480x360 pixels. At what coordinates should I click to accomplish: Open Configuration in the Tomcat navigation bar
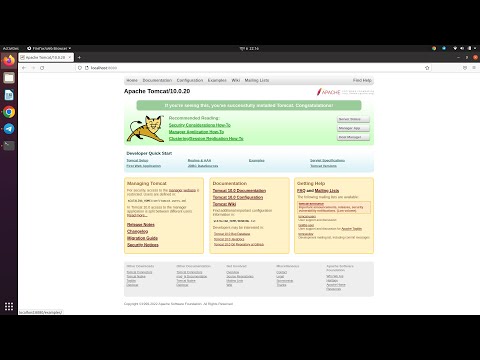click(190, 80)
